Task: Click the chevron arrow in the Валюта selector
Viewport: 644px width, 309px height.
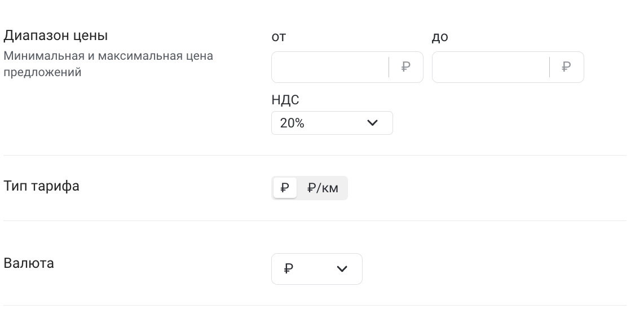Action: [342, 269]
